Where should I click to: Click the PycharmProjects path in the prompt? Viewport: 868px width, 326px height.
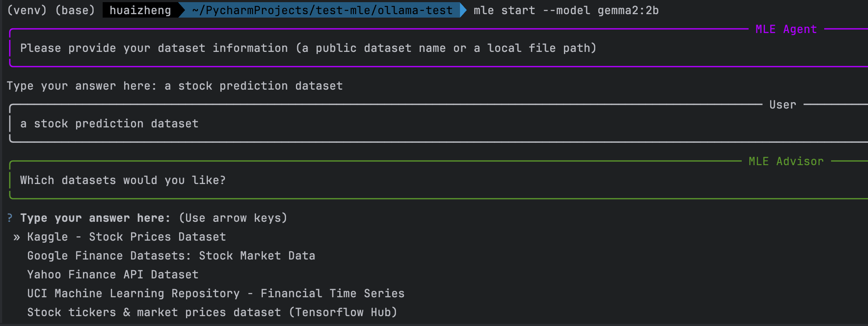tap(322, 10)
